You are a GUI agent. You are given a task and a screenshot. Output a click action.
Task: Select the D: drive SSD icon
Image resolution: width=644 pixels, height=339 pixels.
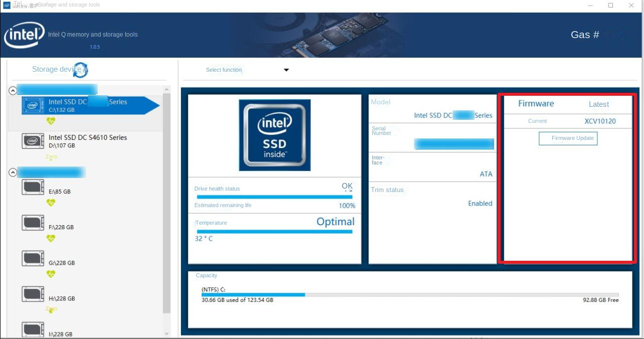tap(33, 141)
